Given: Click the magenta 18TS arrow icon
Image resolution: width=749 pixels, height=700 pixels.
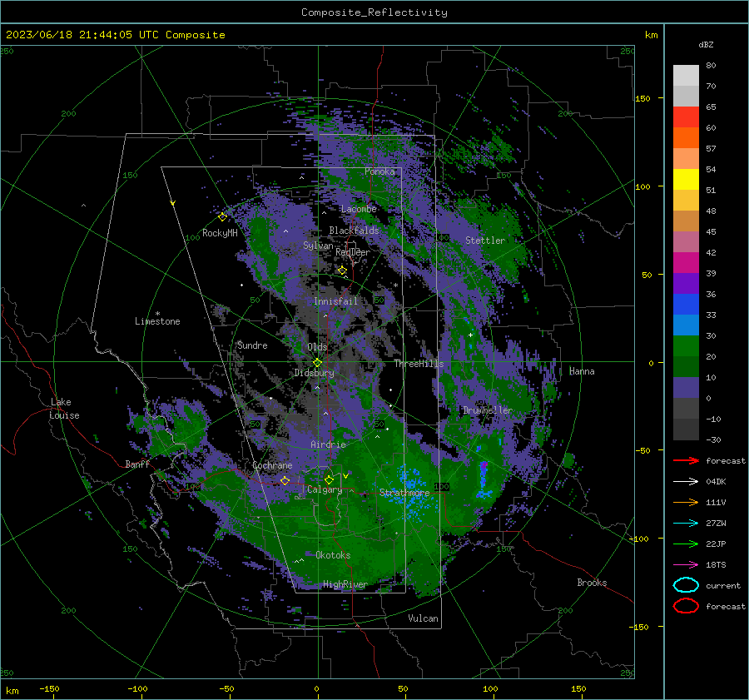Looking at the screenshot, I should click(x=686, y=565).
